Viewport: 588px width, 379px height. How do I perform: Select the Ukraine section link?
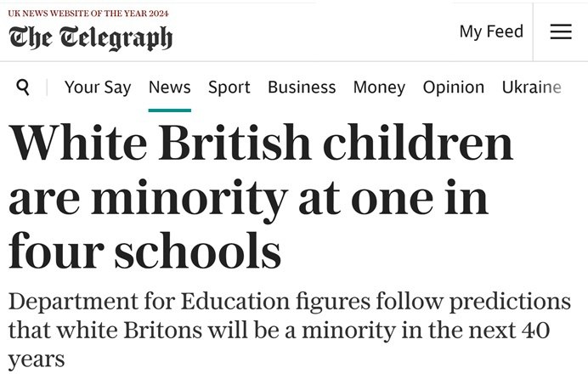pos(531,87)
